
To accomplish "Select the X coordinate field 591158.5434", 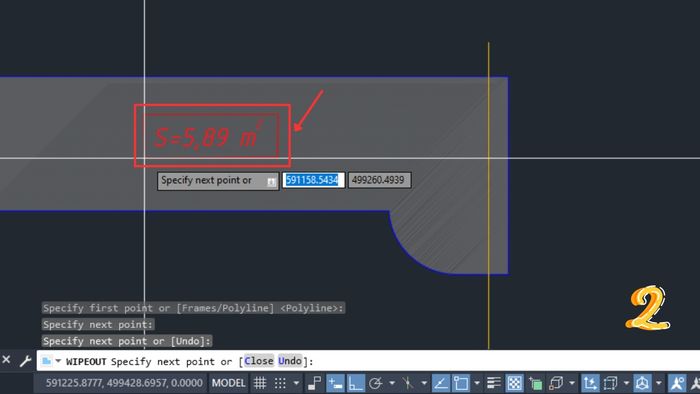I will click(313, 180).
